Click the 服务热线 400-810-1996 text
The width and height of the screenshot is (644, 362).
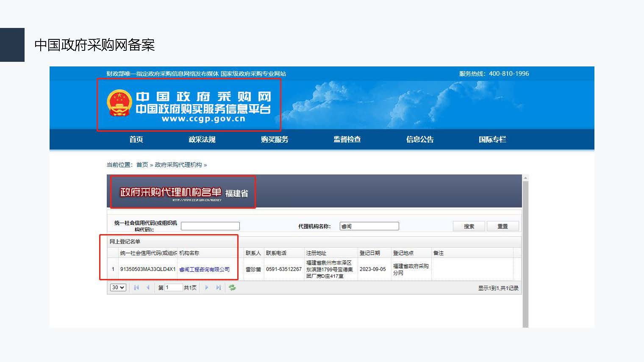pyautogui.click(x=494, y=74)
